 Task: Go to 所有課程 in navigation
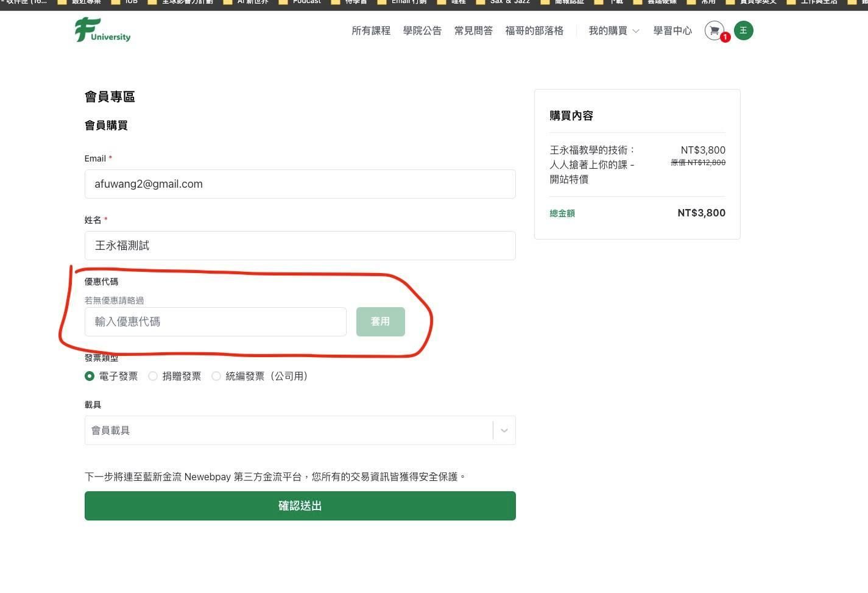pyautogui.click(x=371, y=30)
